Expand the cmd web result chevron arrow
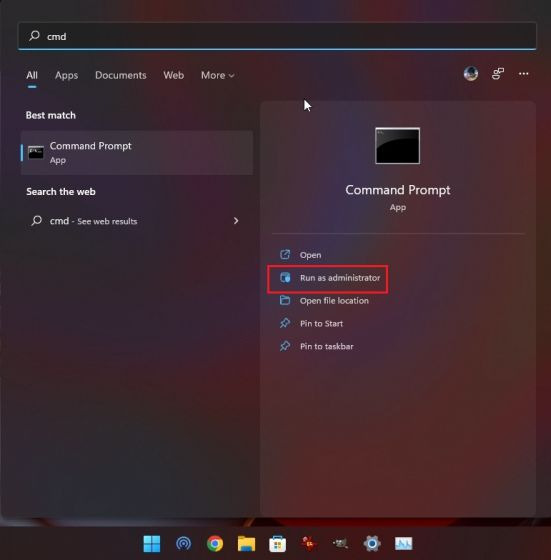Viewport: 551px width, 560px height. (x=236, y=221)
